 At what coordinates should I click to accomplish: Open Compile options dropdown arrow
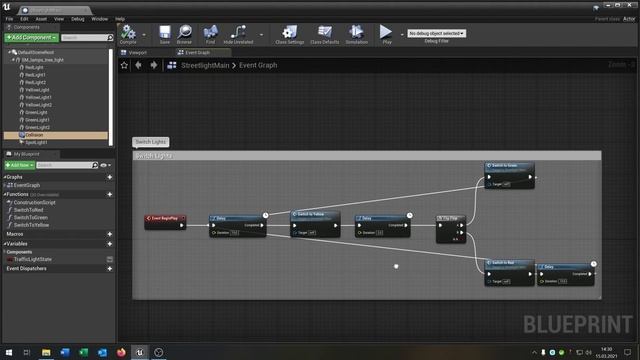pyautogui.click(x=144, y=35)
